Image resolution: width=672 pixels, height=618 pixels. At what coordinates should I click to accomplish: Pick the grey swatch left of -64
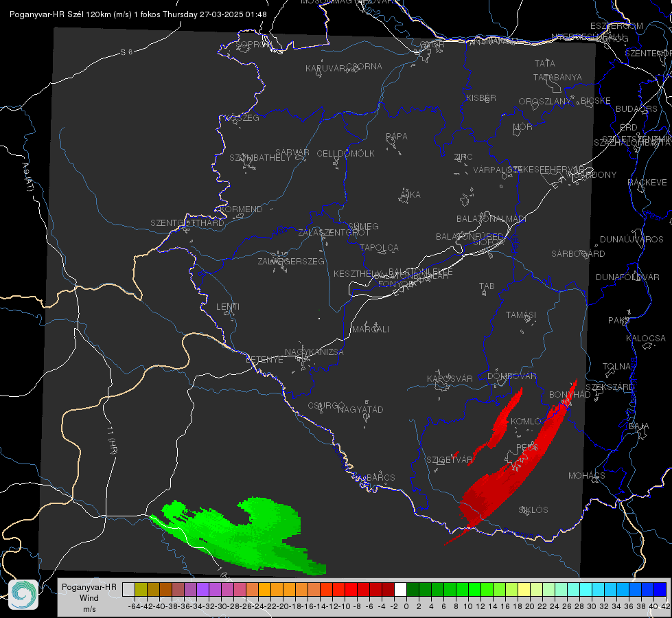128,589
